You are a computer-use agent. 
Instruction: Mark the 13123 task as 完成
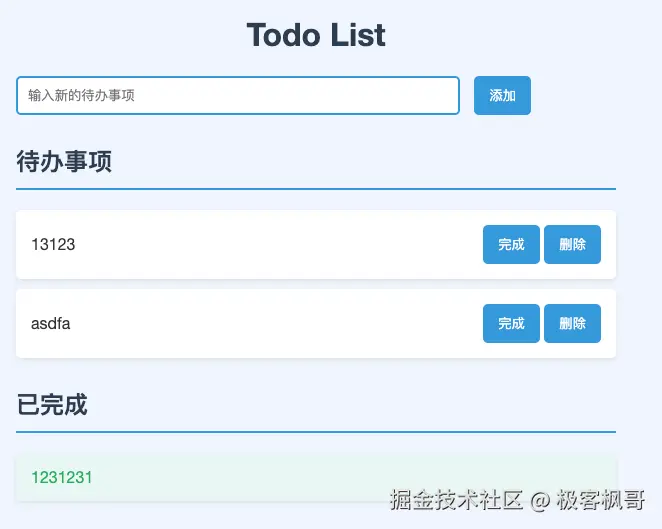pos(511,245)
